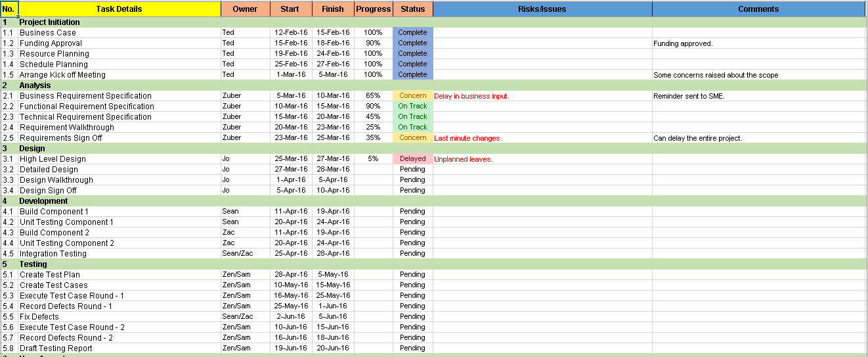Click the 'Sean/Zac' owner of Fix Defects
Viewport: 868px width, 357px height.
[x=237, y=316]
